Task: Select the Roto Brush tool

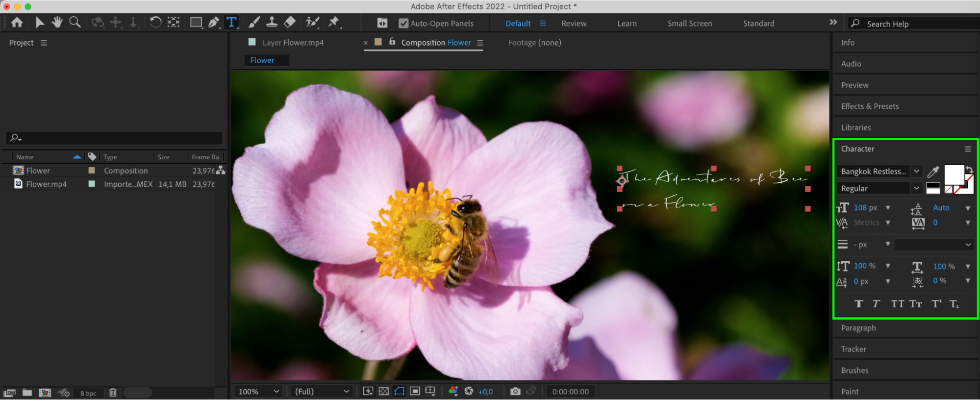Action: pyautogui.click(x=312, y=23)
